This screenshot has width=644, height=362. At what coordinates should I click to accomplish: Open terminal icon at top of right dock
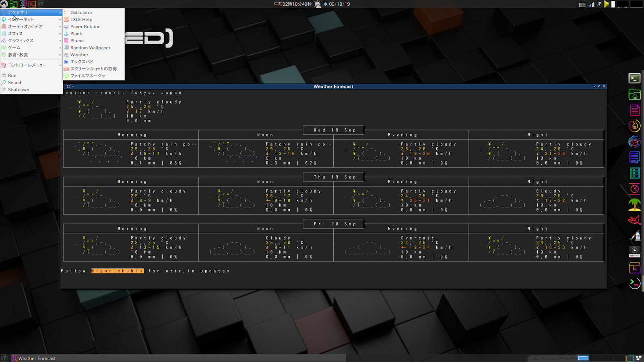click(634, 78)
